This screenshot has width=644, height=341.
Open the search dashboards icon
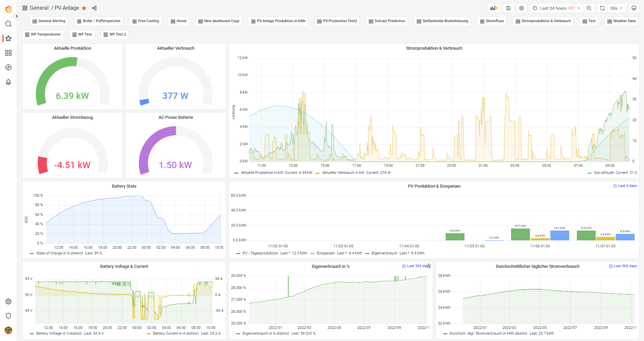pyautogui.click(x=8, y=24)
